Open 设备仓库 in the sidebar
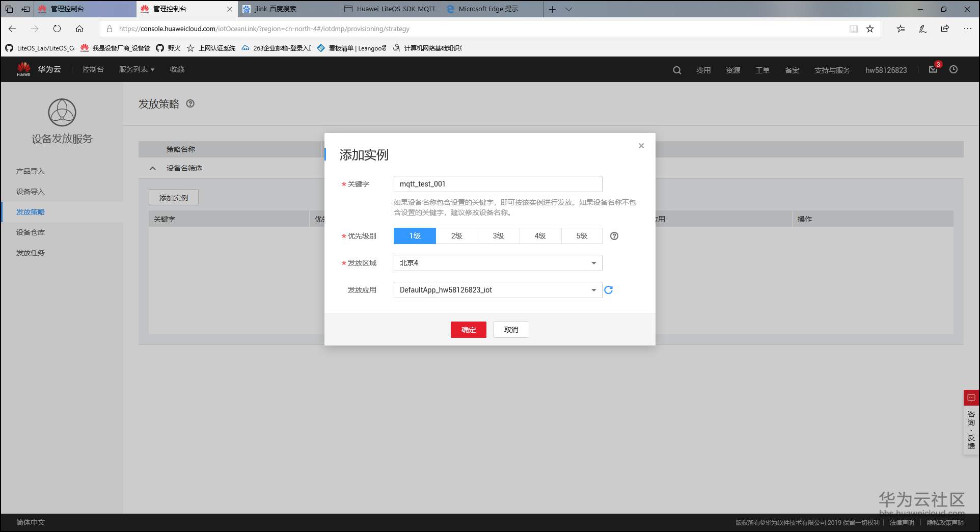Viewport: 980px width, 532px height. click(x=31, y=232)
